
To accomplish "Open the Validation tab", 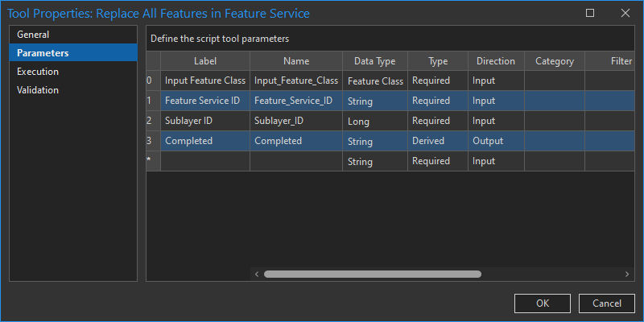I will (38, 90).
